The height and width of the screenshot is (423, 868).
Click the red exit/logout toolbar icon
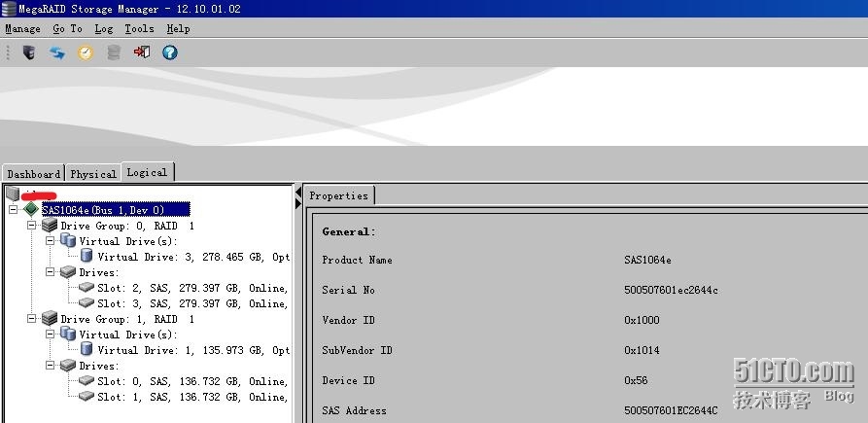[x=142, y=53]
